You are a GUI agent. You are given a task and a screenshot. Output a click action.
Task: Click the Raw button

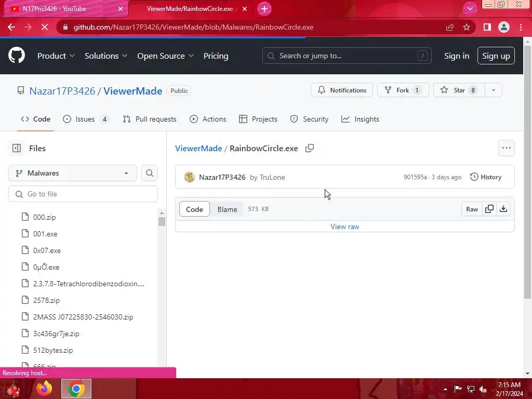(472, 209)
